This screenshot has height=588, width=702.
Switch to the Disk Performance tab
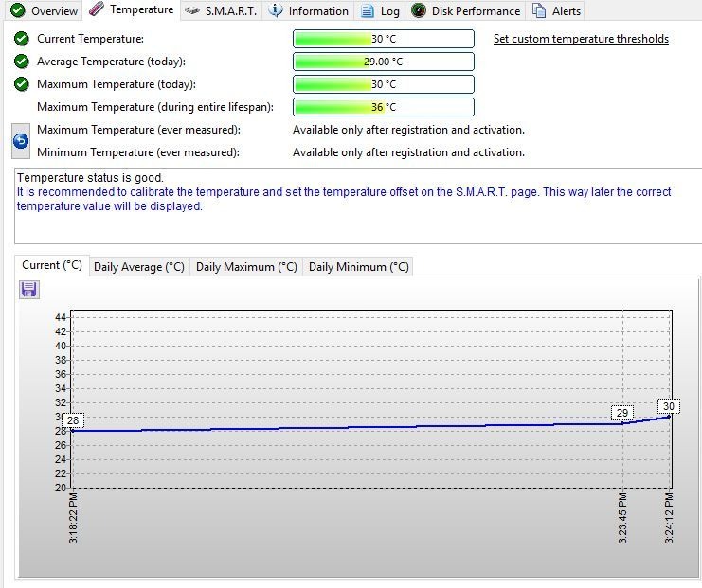(466, 11)
